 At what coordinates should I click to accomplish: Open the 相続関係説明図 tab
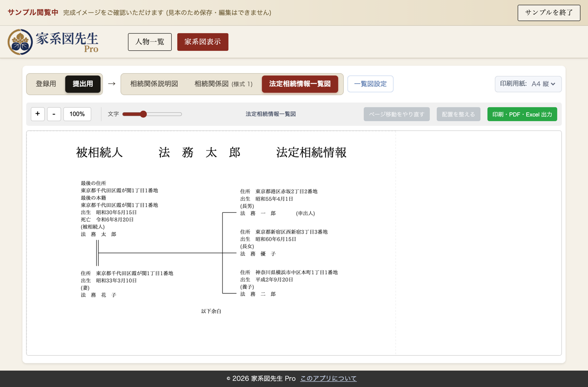point(154,84)
